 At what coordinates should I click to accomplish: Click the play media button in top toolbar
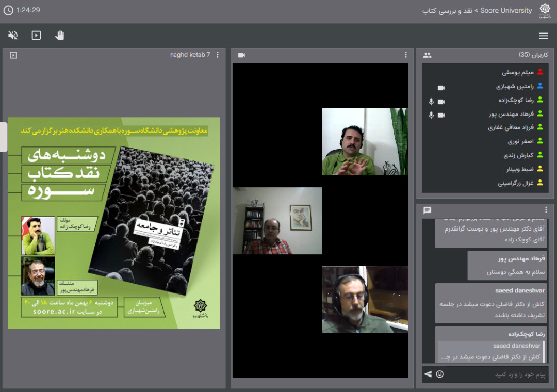(x=36, y=35)
